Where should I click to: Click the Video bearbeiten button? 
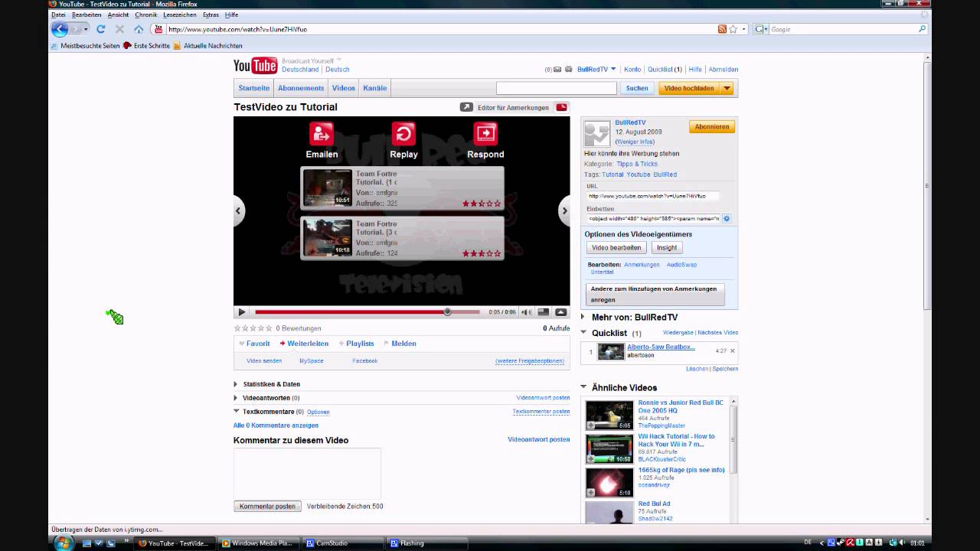point(616,248)
